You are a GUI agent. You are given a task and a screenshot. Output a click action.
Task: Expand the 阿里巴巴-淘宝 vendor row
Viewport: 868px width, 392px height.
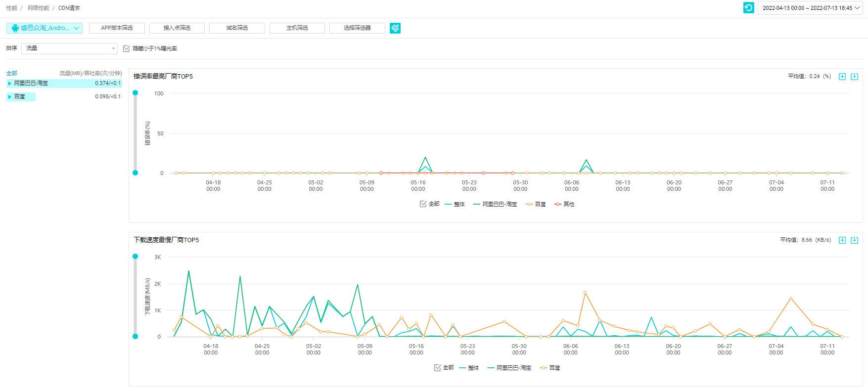pos(9,84)
